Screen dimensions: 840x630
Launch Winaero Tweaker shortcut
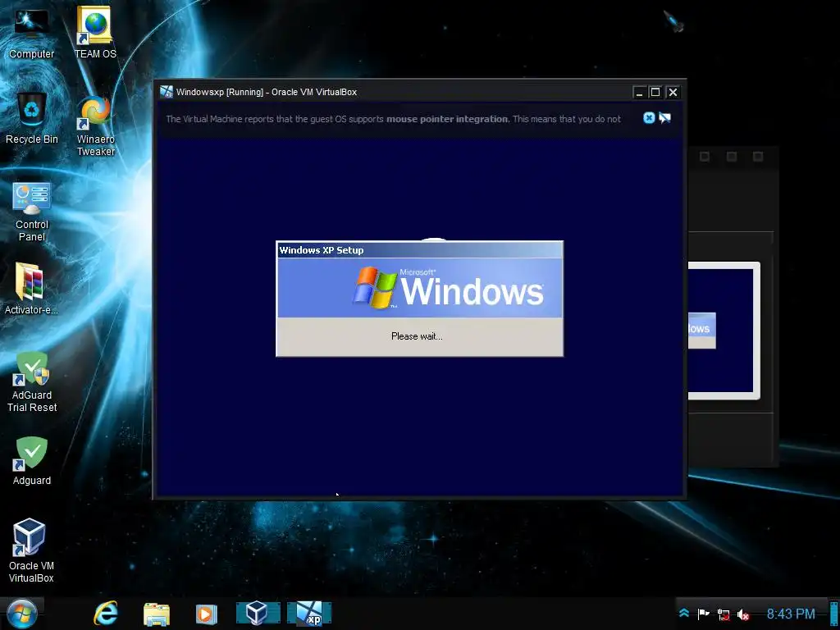tap(95, 126)
